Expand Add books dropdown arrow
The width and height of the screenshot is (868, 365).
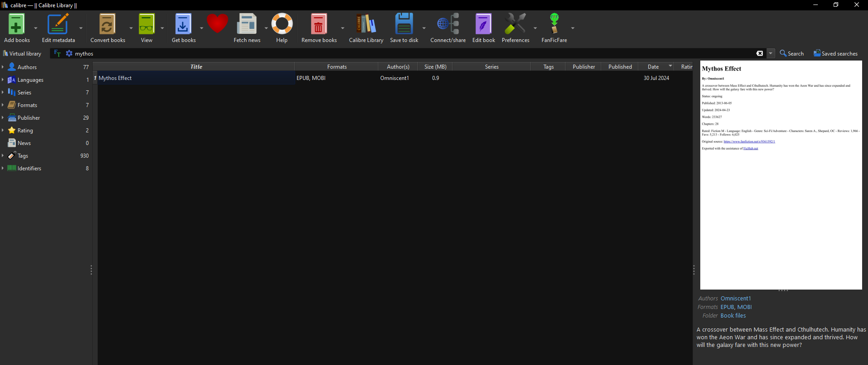36,28
